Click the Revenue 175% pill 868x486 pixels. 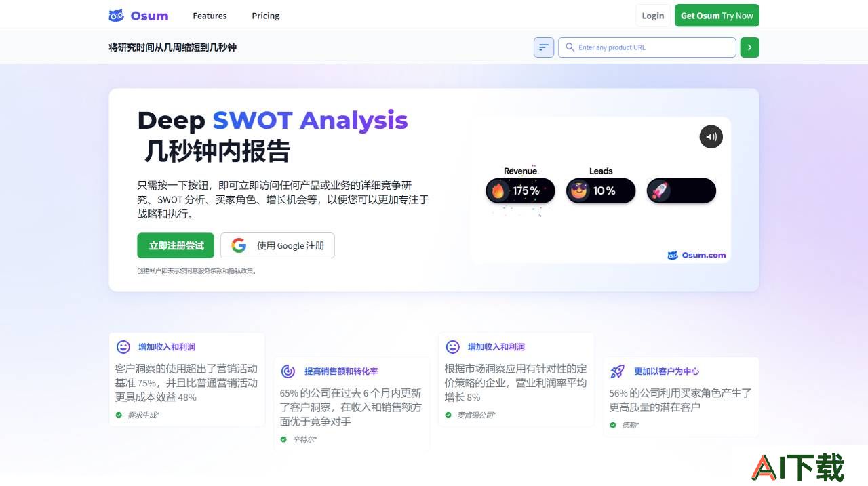(x=520, y=191)
